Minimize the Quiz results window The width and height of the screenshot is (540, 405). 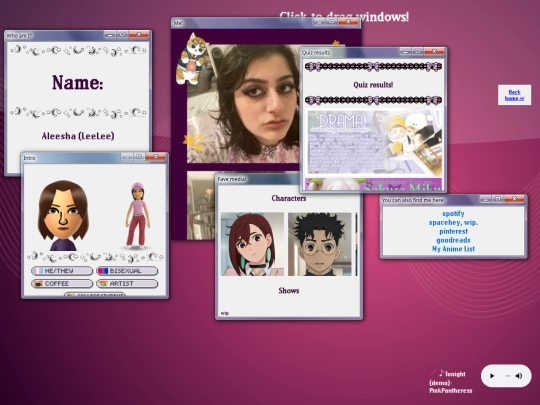pyautogui.click(x=405, y=52)
